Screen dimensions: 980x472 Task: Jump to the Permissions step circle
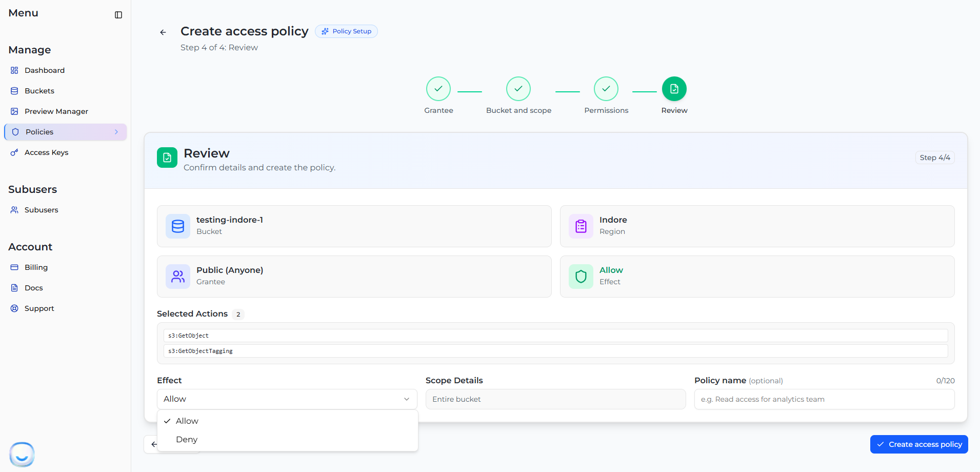(x=606, y=89)
